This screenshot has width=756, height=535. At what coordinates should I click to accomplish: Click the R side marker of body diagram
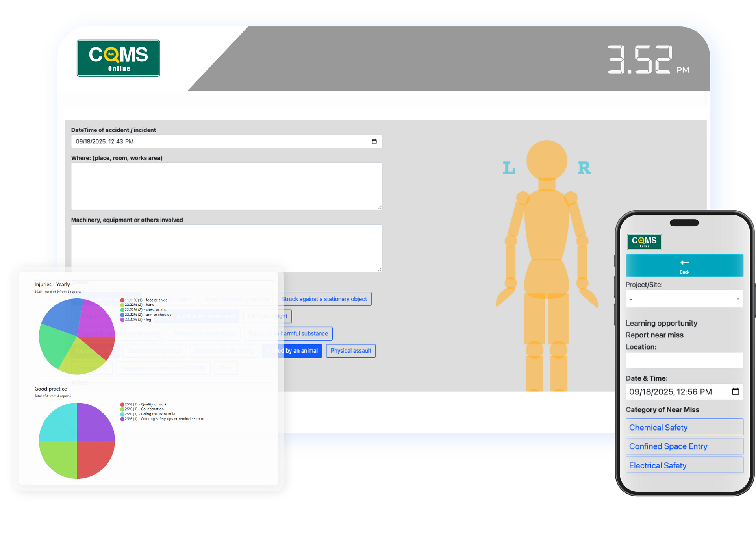[584, 168]
